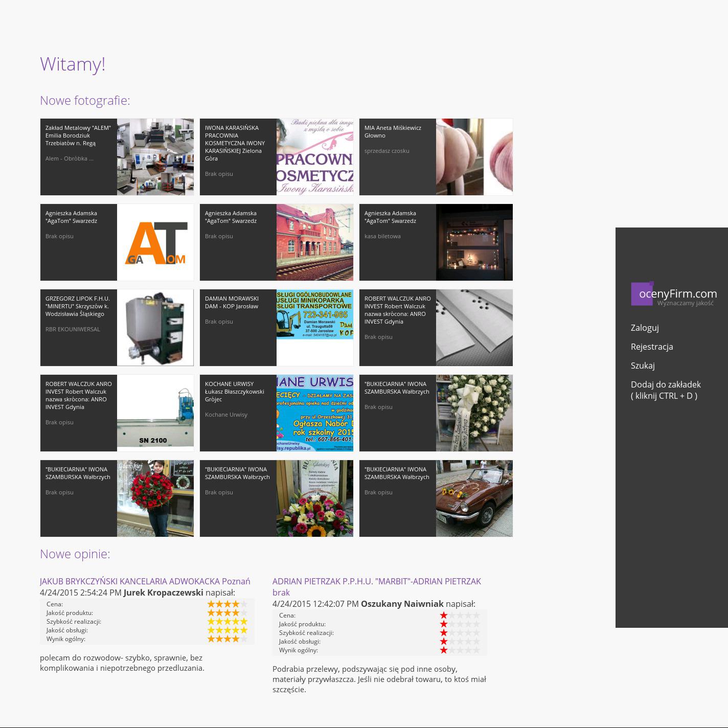Click MIA Aneta Miśkiewicz Głowno title
This screenshot has width=728, height=728.
(393, 131)
